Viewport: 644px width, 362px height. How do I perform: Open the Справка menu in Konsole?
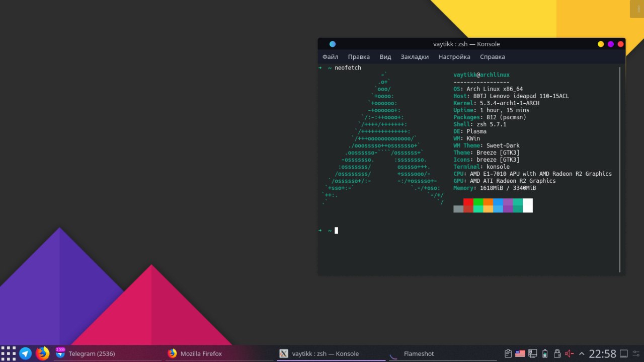[492, 57]
